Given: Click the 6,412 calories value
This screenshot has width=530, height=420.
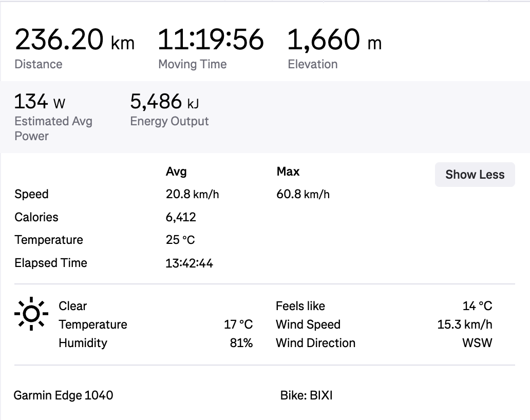Looking at the screenshot, I should (181, 217).
